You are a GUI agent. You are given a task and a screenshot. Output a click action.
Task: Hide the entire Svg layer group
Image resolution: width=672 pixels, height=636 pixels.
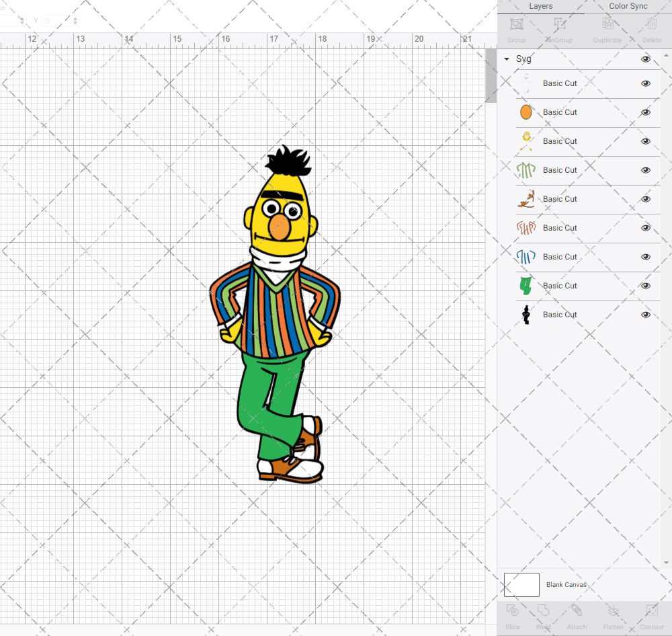pos(646,58)
